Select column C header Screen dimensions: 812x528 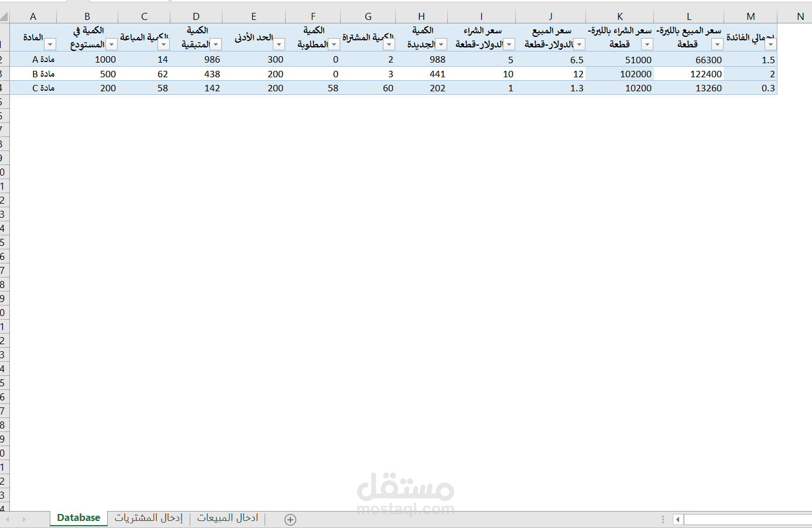144,16
